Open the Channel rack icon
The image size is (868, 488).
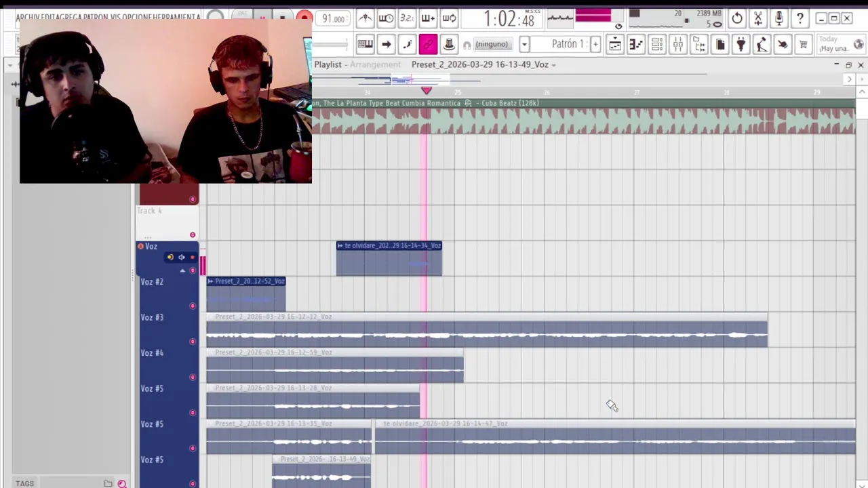(x=657, y=45)
